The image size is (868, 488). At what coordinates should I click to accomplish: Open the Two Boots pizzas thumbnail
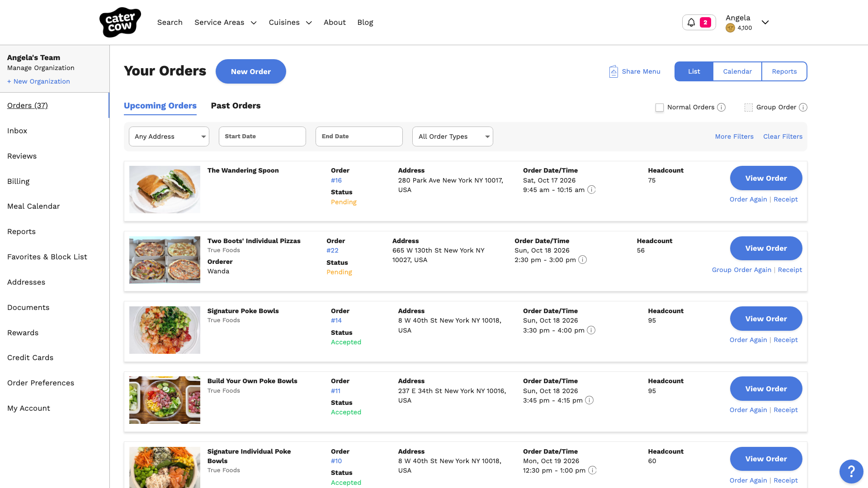[165, 260]
